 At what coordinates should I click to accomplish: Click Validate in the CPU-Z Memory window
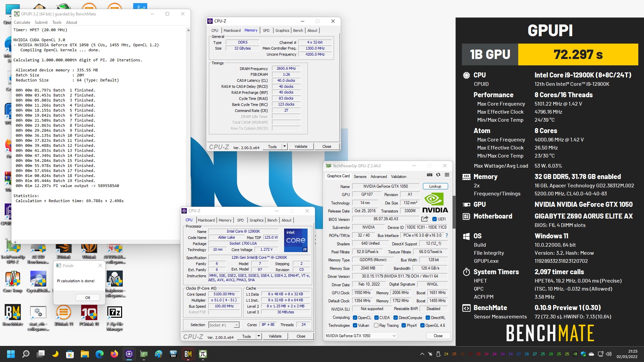301,146
